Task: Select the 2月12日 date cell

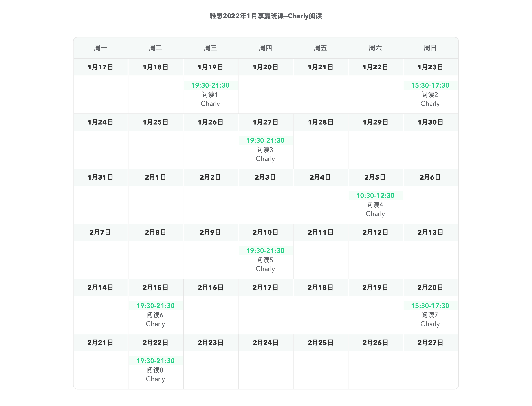Action: click(375, 232)
